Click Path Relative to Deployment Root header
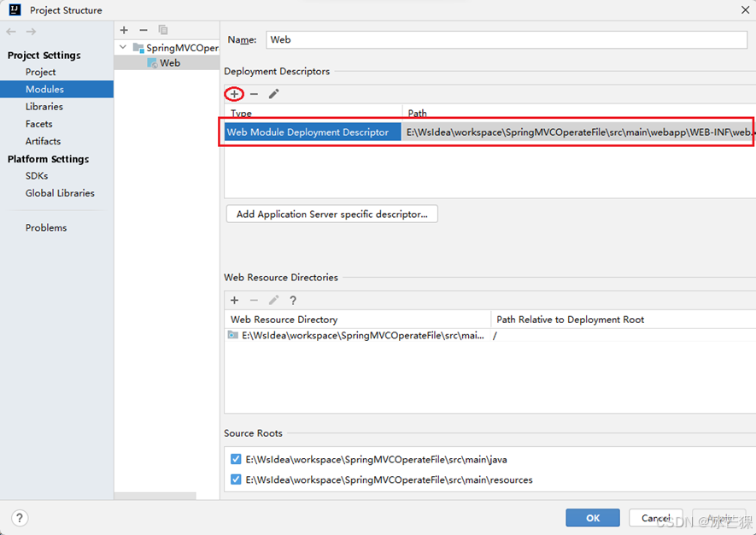The width and height of the screenshot is (756, 535). 623,320
